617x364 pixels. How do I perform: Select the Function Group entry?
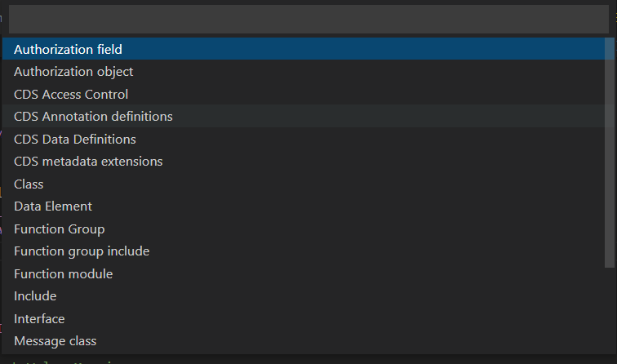(59, 229)
